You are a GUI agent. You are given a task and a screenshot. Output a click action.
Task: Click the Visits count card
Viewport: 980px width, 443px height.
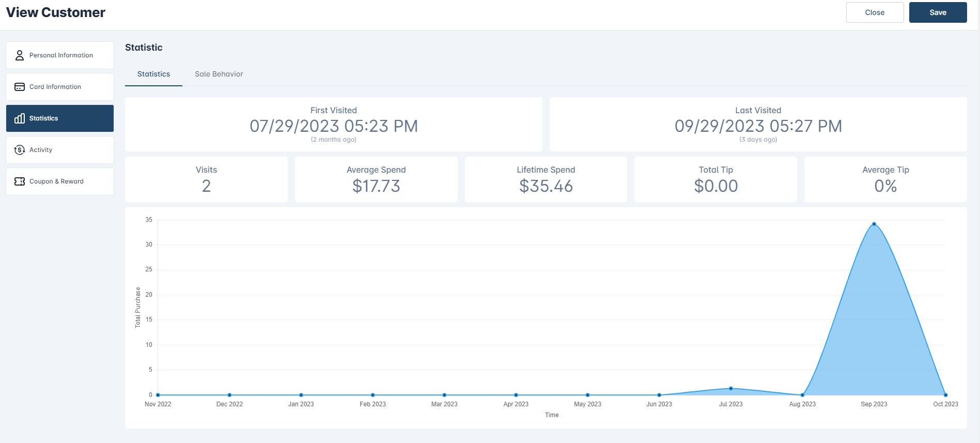tap(206, 179)
